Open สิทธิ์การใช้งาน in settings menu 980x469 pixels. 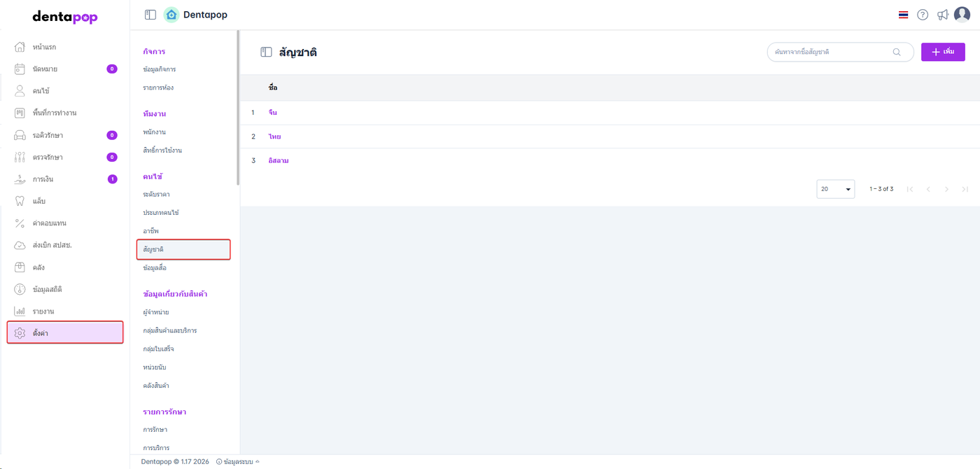[x=162, y=150]
